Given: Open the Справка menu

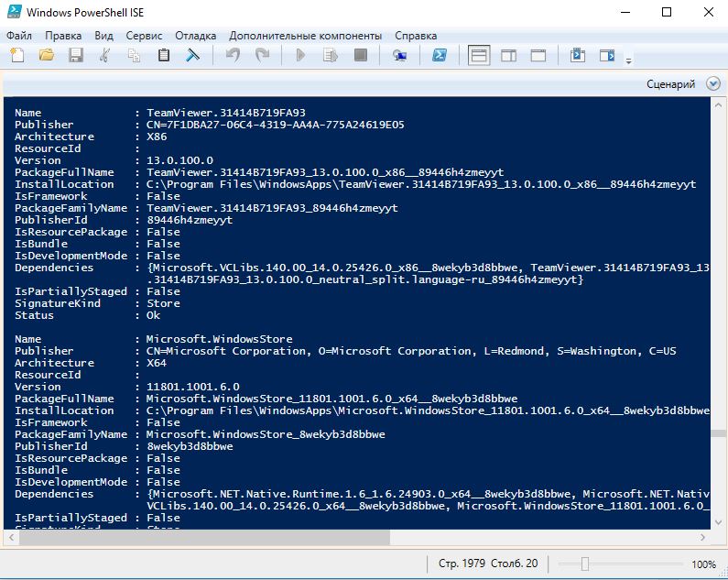Looking at the screenshot, I should (x=416, y=36).
